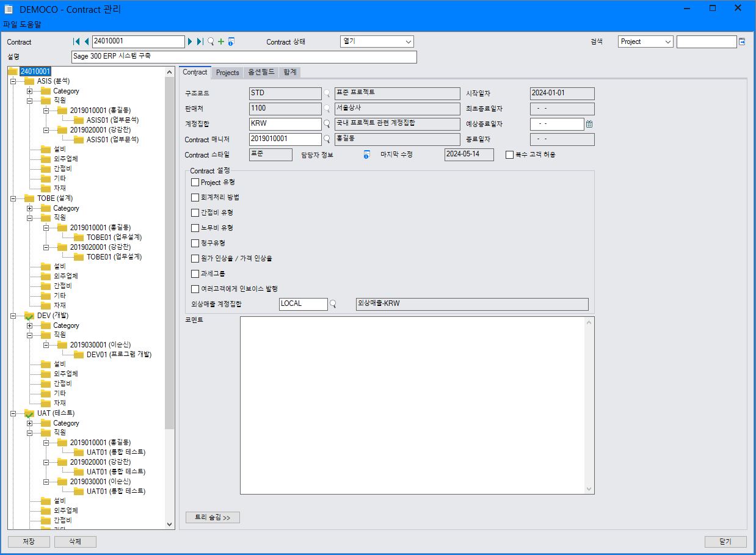Jump to the last contract record
756x555 pixels.
[x=200, y=42]
